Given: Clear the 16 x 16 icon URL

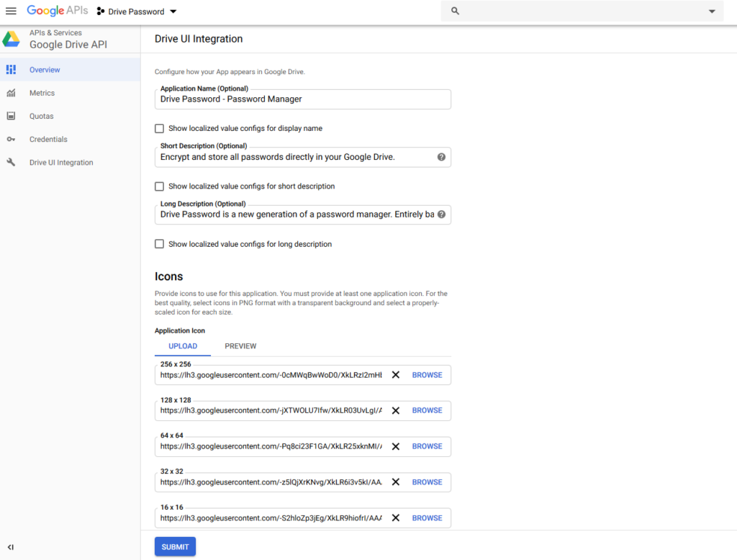Looking at the screenshot, I should [396, 518].
